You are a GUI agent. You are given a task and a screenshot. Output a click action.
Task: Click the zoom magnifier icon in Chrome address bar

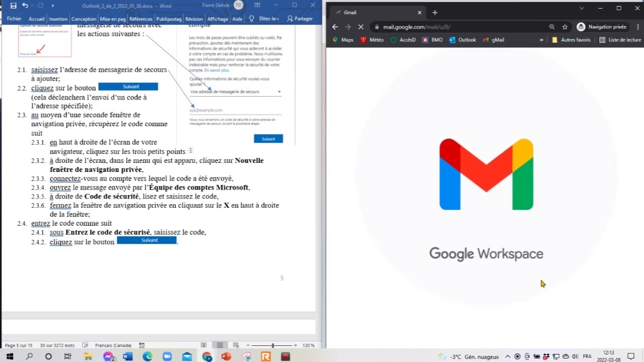(x=552, y=27)
